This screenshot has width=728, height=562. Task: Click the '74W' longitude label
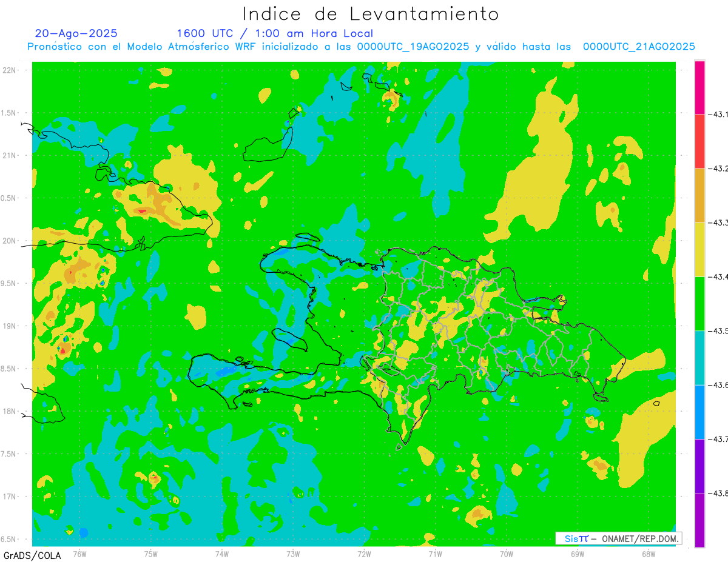point(222,553)
